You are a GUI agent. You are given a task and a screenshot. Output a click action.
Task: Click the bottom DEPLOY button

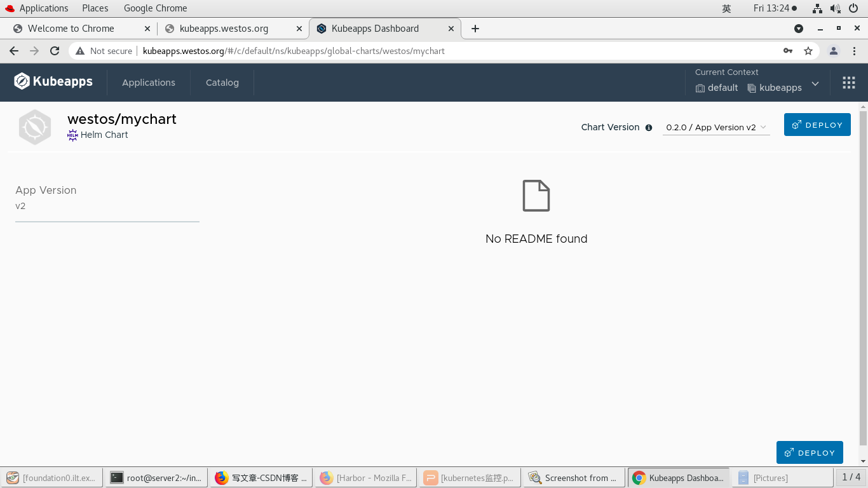click(x=810, y=452)
